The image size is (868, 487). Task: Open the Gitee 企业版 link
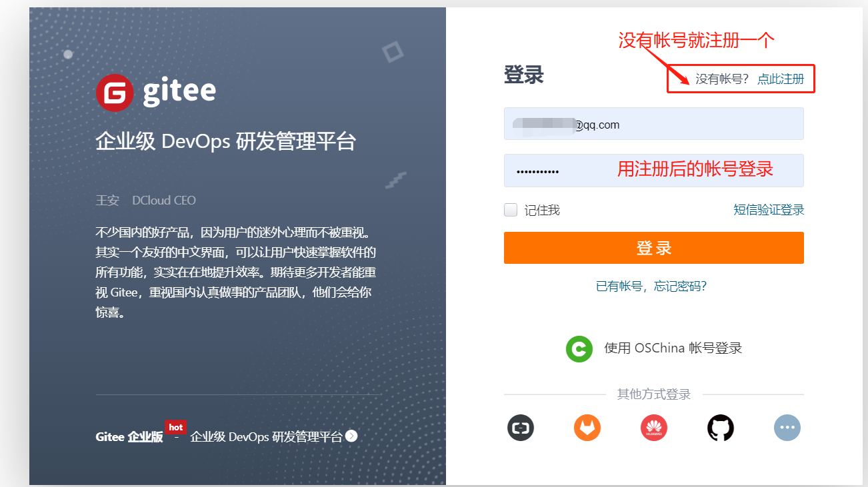pos(129,437)
